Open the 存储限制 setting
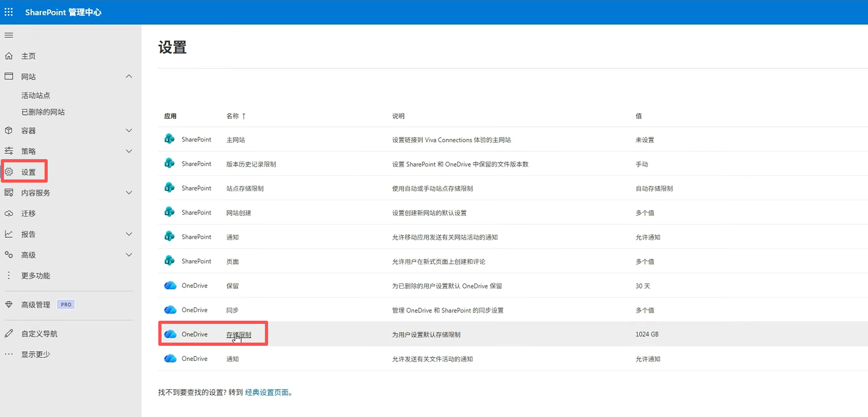This screenshot has height=417, width=868. pos(239,335)
